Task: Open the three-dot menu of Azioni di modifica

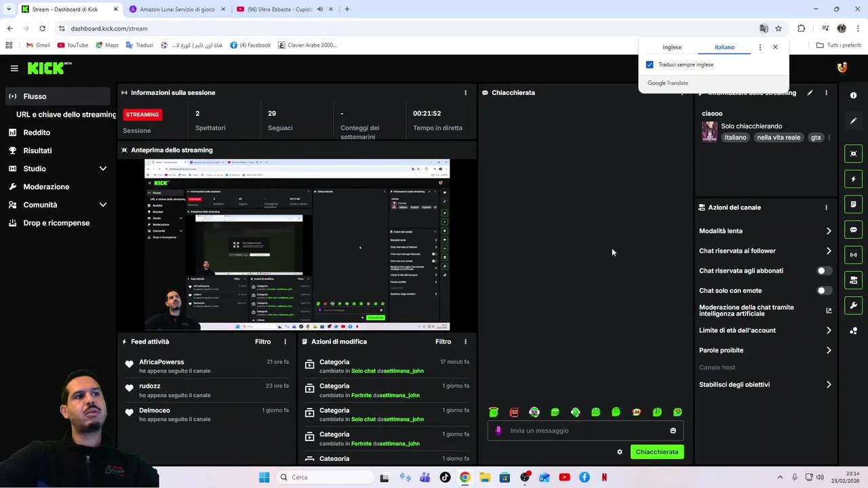Action: (x=465, y=342)
